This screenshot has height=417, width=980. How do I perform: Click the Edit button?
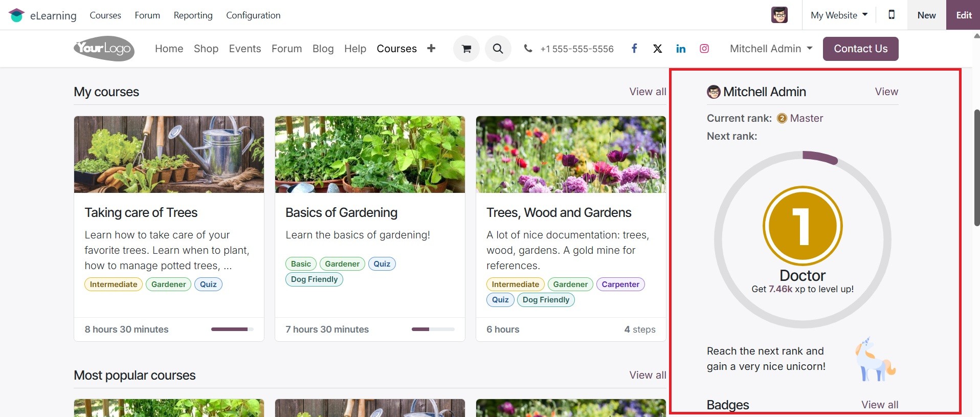[x=963, y=15]
